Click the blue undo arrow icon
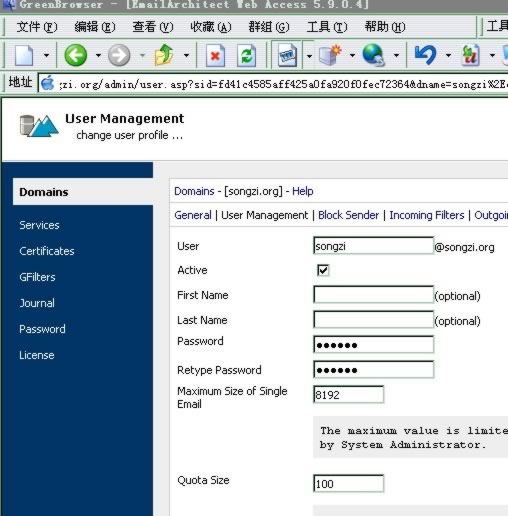Screen dimensions: 508x516 click(x=425, y=55)
